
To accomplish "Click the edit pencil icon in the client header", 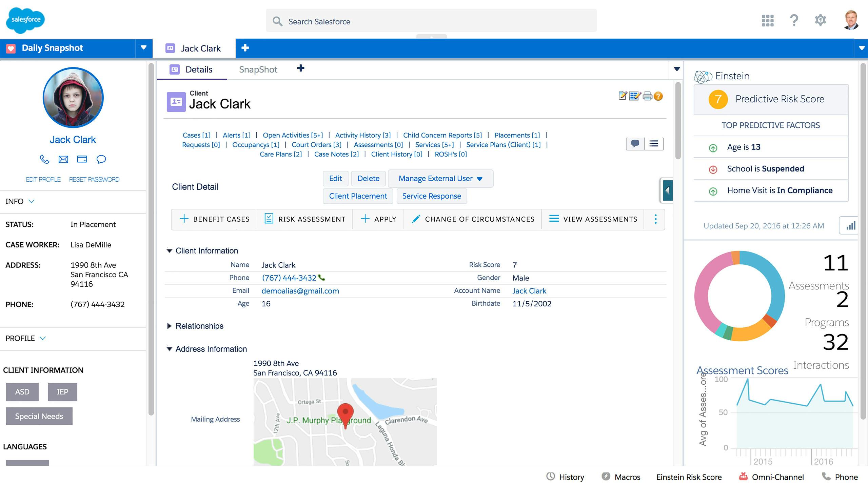I will (623, 96).
